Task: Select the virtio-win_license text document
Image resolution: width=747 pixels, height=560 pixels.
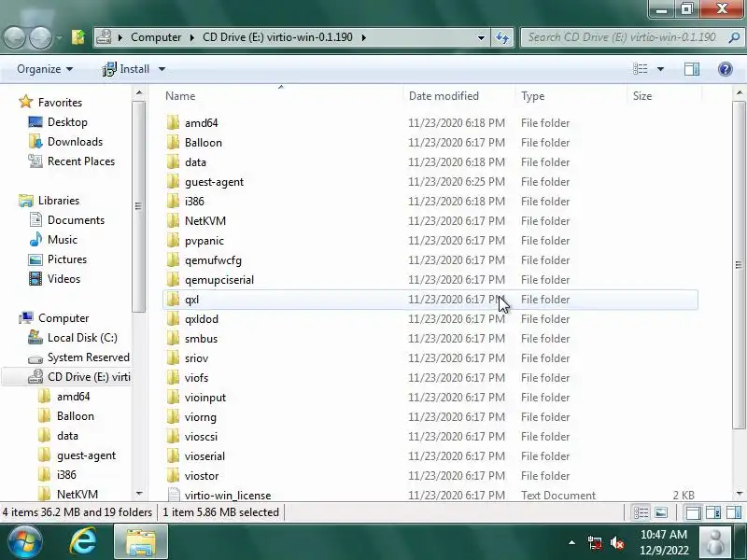Action: (430, 496)
